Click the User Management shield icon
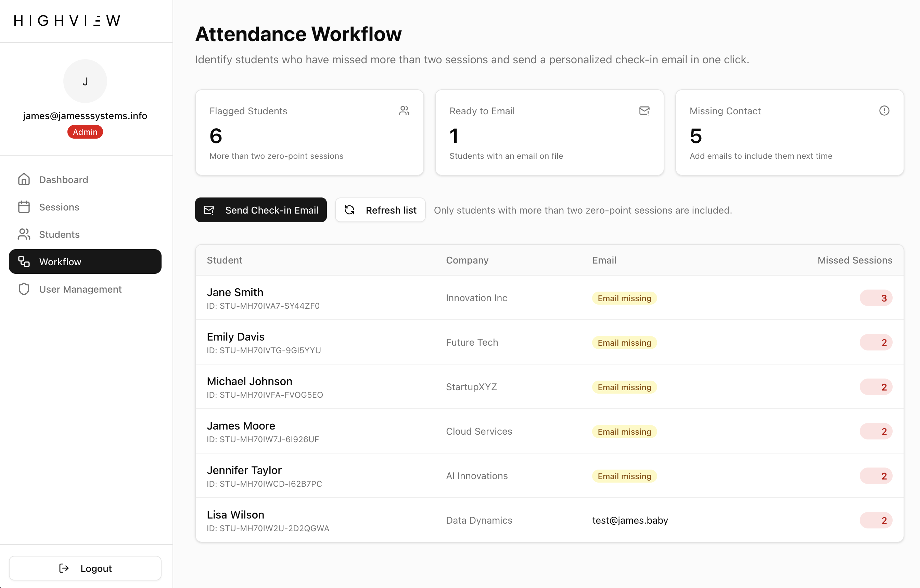The image size is (920, 588). (24, 289)
